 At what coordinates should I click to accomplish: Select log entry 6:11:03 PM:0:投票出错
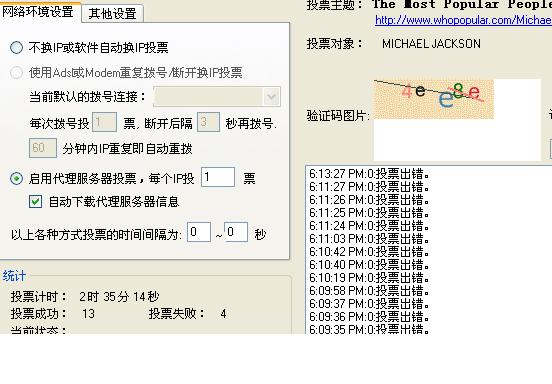(x=369, y=239)
